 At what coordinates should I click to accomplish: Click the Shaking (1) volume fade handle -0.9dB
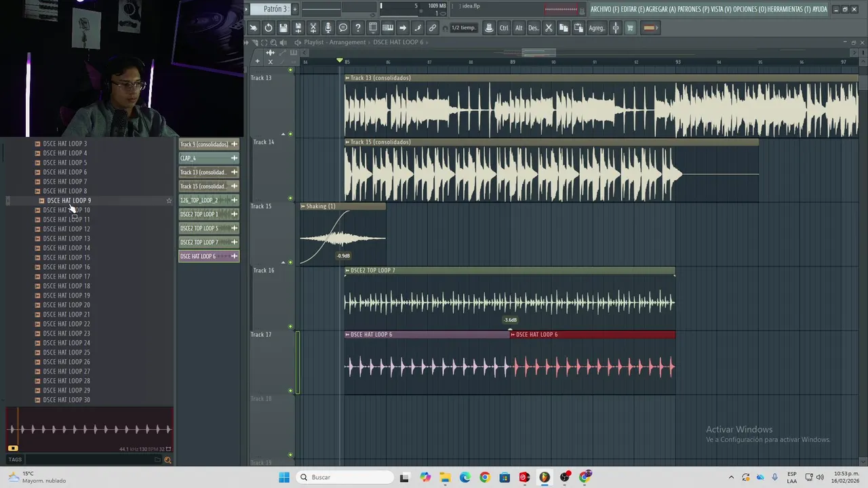tap(343, 256)
